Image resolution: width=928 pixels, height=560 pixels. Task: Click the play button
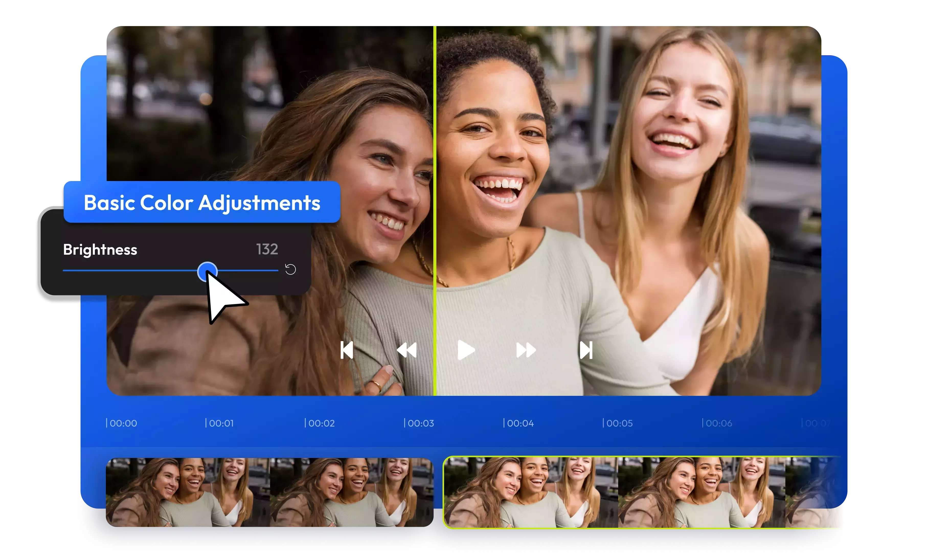[466, 350]
